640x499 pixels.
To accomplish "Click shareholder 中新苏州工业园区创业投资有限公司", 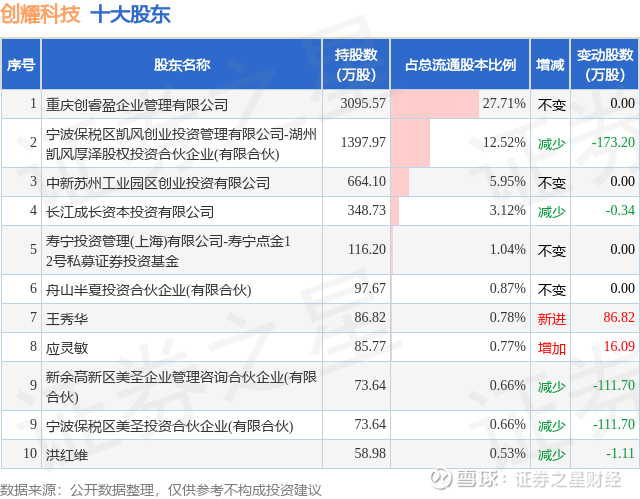I will pos(158,182).
